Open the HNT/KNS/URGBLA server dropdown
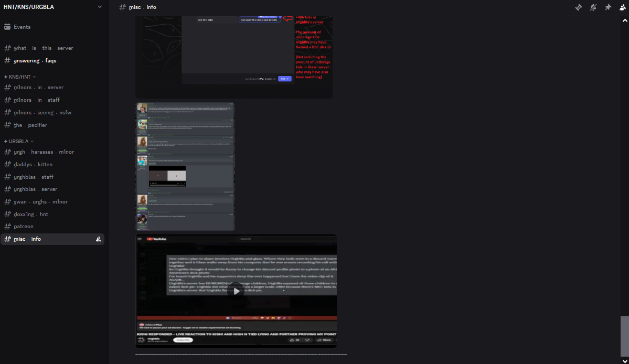Screen dimensions: 629x364 52,7
